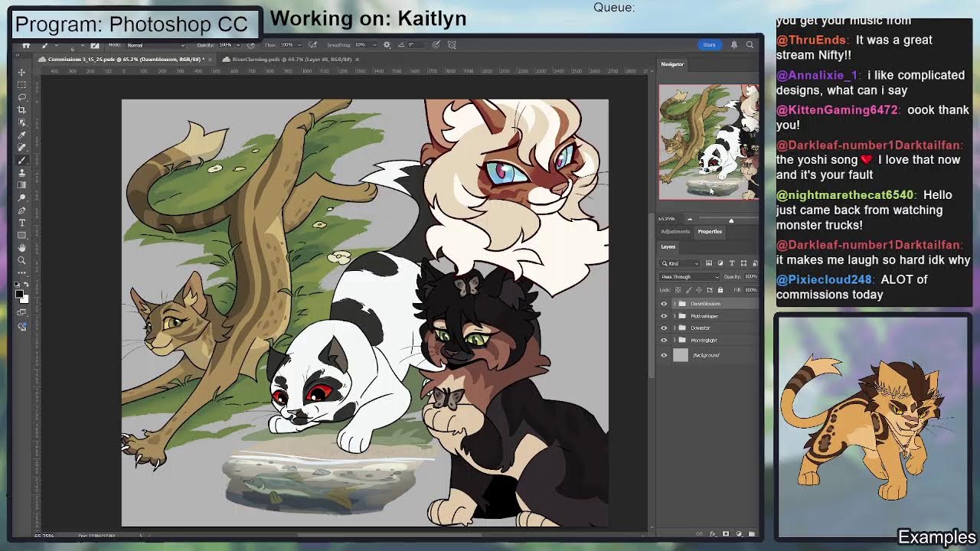This screenshot has height=551, width=980.
Task: Open the notifications bell icon
Action: (x=734, y=44)
